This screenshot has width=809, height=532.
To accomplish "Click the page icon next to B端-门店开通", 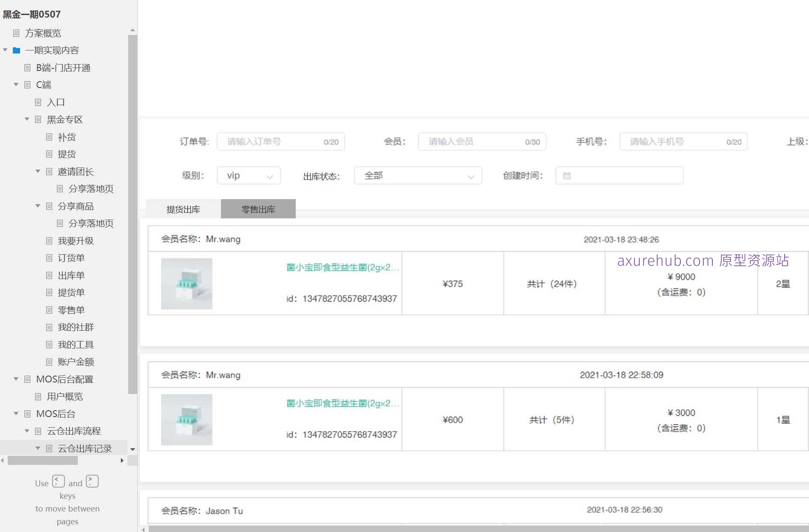I will click(x=27, y=68).
